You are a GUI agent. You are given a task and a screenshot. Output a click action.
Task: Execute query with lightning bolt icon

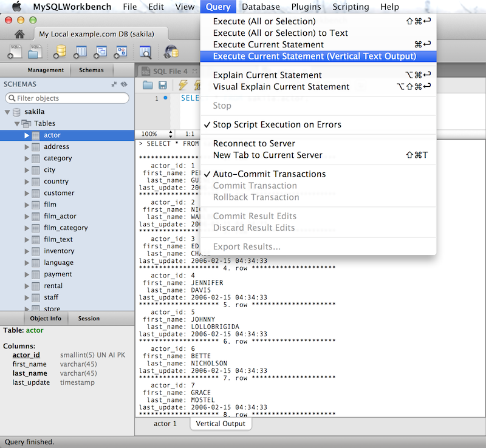click(183, 85)
